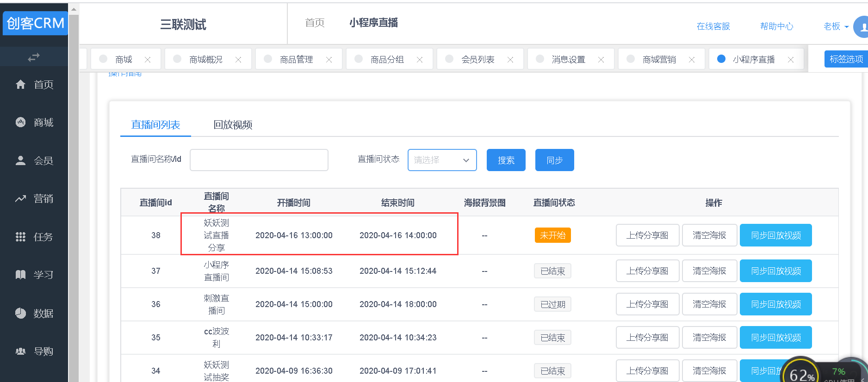The width and height of the screenshot is (868, 382).
Task: Click the sidebar vertical scrollbar
Action: point(74,194)
